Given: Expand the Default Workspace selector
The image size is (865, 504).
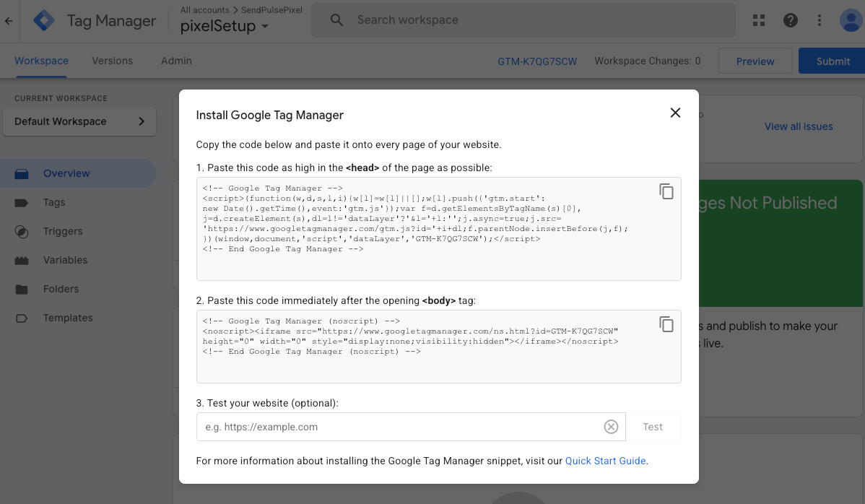Looking at the screenshot, I should coord(79,121).
